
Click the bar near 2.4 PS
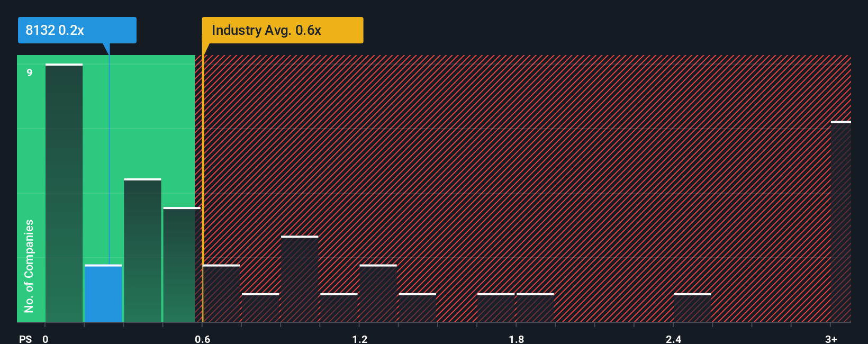[692, 307]
